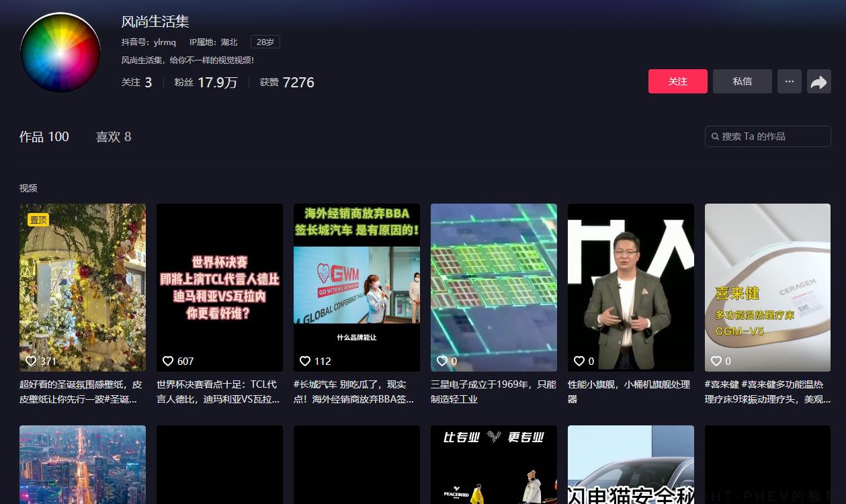Follow the account with 关注 button
The height and width of the screenshot is (504, 846).
tap(678, 81)
